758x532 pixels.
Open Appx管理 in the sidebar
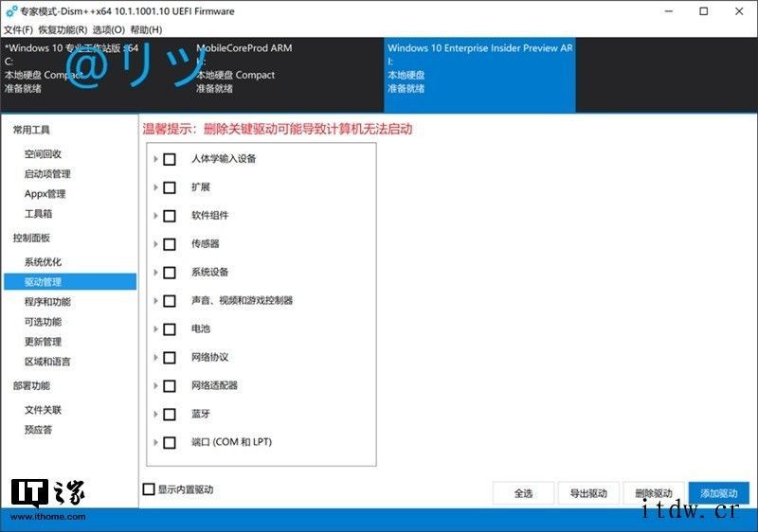pos(45,194)
